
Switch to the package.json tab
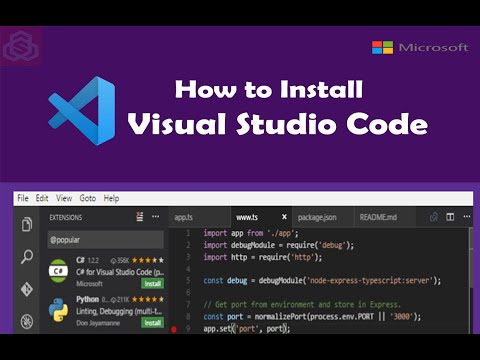322,217
